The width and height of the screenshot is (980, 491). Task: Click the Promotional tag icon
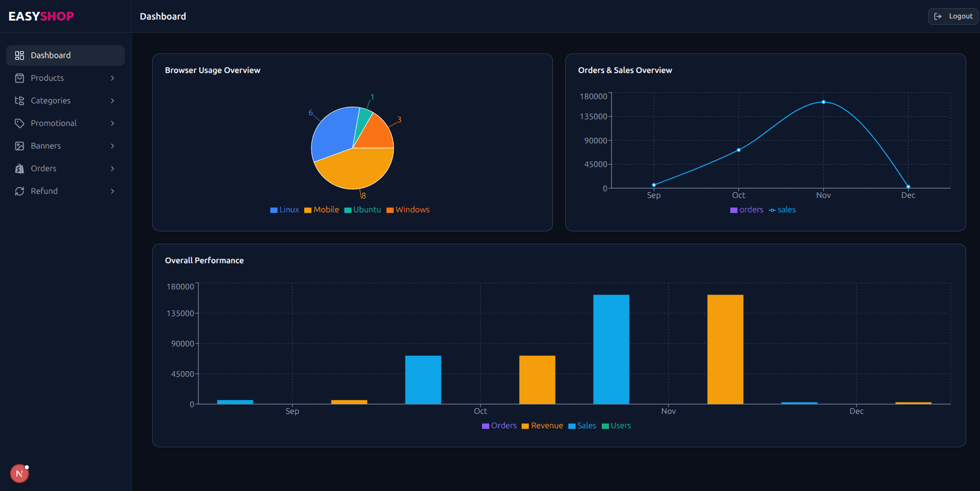point(20,123)
